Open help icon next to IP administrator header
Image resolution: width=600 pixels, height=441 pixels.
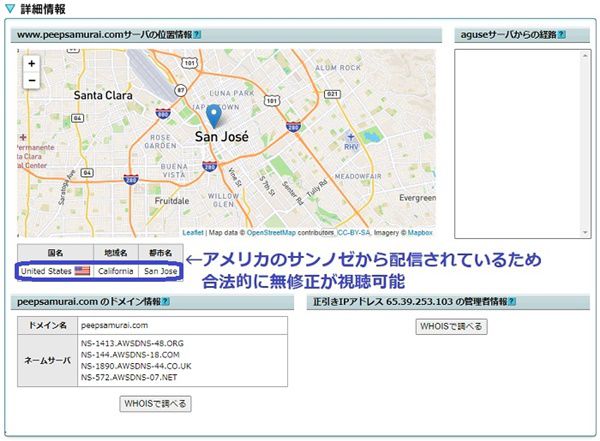512,302
